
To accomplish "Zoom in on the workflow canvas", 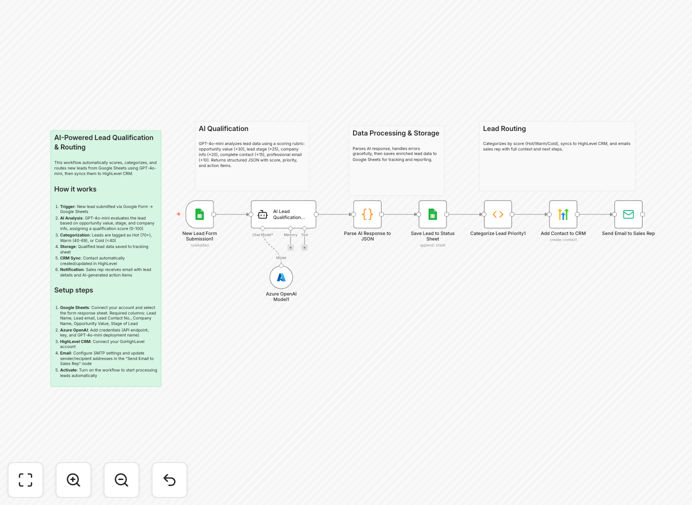I will click(x=73, y=480).
